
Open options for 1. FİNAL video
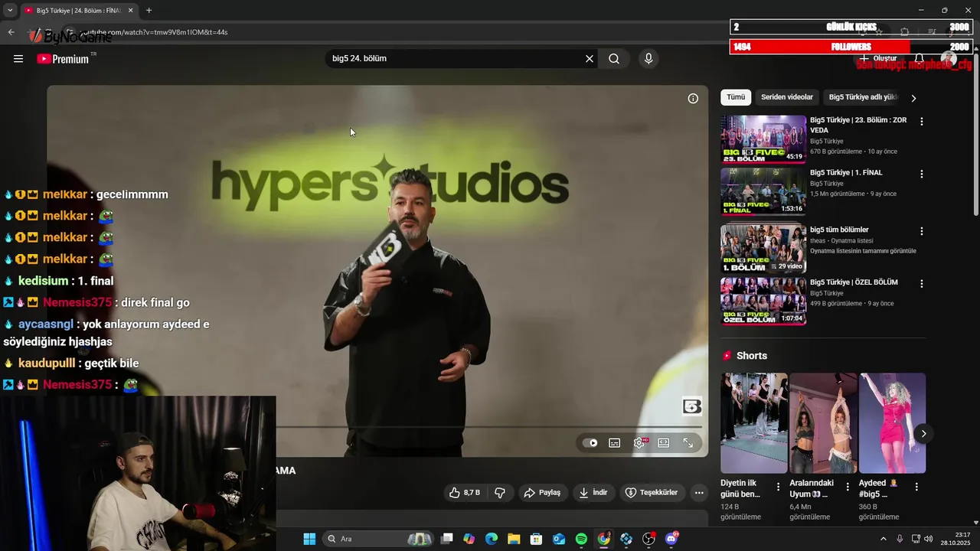click(921, 174)
